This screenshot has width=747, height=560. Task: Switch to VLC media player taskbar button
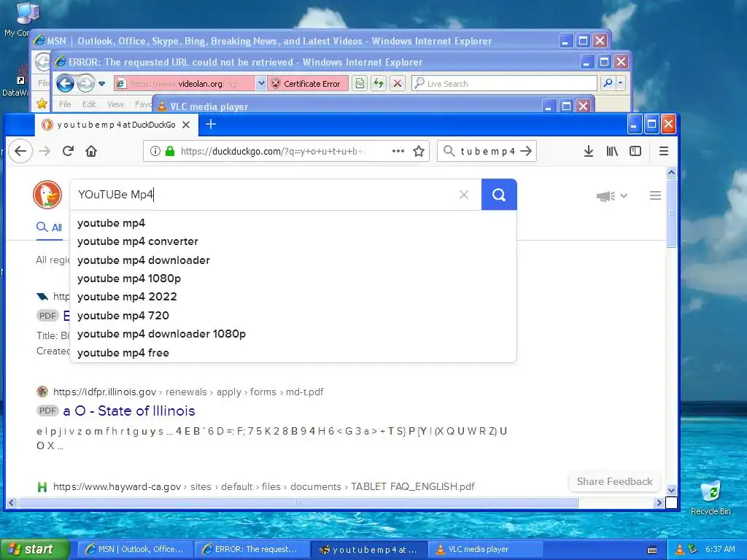(485, 550)
